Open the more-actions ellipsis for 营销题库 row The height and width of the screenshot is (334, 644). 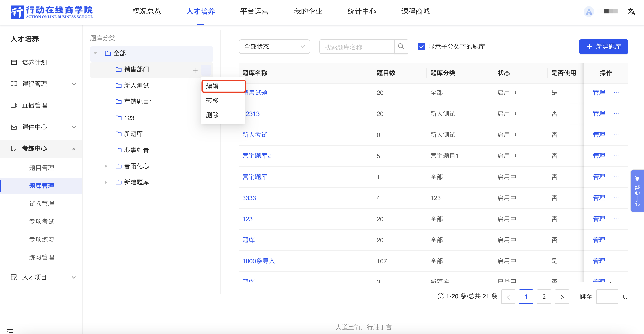pyautogui.click(x=616, y=177)
